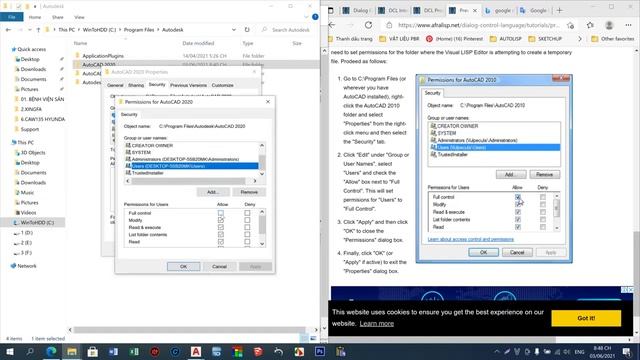Screen dimensions: 640x360
Task: Click the browser address bar
Action: tap(478, 25)
